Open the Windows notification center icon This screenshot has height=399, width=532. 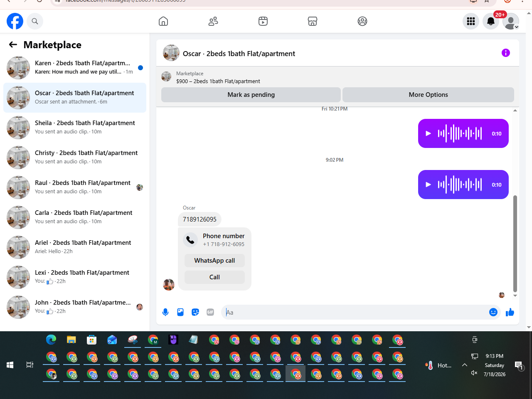[519, 365]
